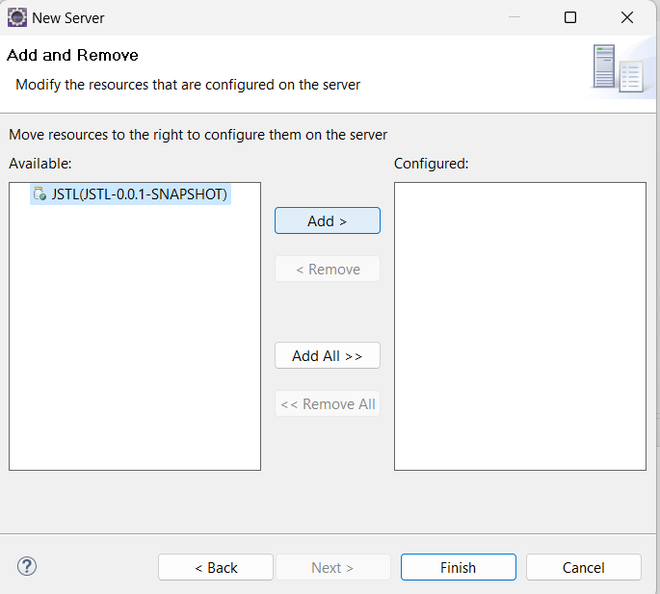The width and height of the screenshot is (660, 594).
Task: Click the Next > button
Action: (332, 567)
